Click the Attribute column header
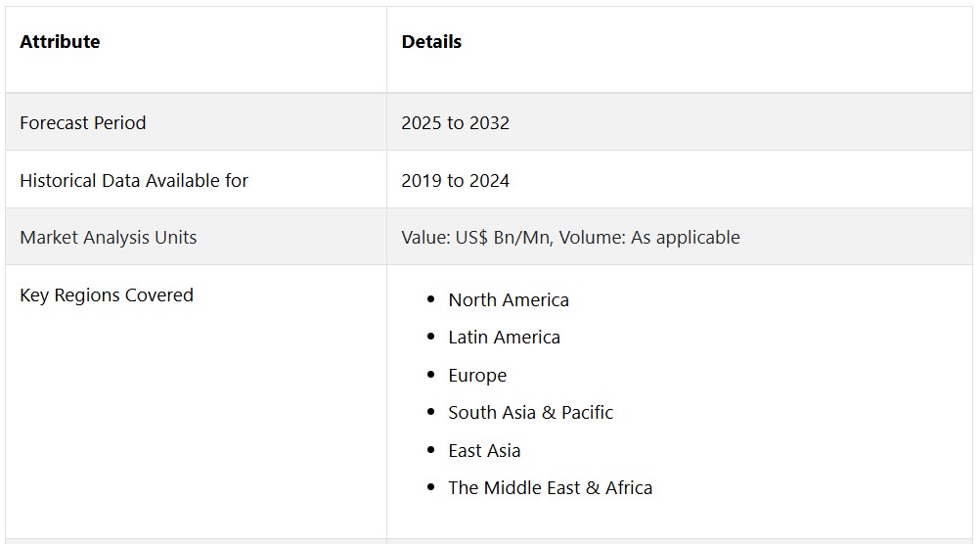 (x=60, y=42)
